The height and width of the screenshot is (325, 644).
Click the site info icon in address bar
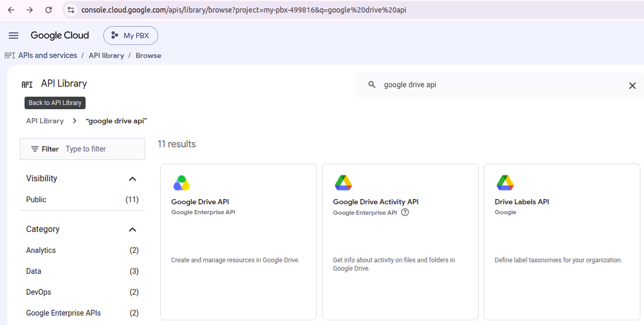click(71, 10)
